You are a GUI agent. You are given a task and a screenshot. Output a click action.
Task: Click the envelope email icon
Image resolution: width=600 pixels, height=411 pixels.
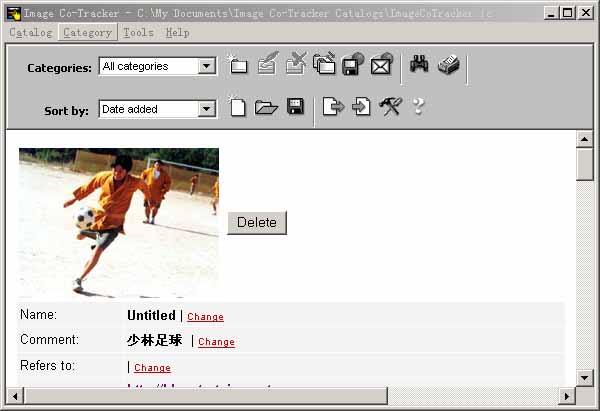pyautogui.click(x=381, y=66)
